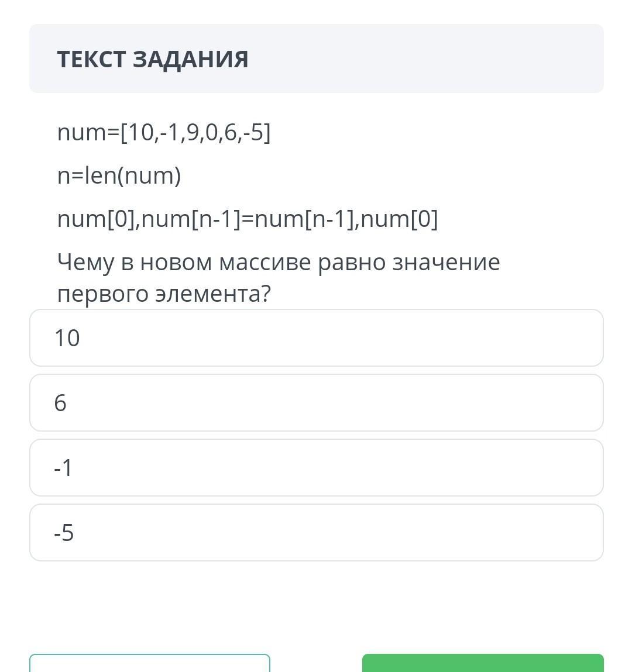Select answer option 6

(316, 403)
